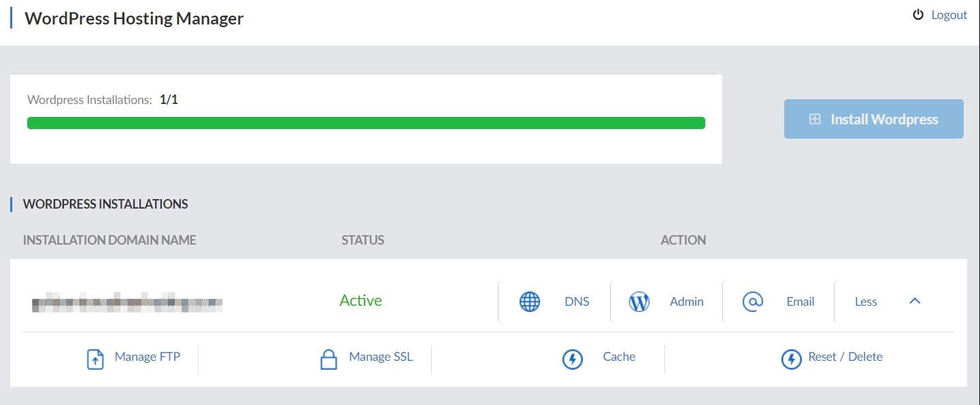Click the lightning Cache icon
This screenshot has height=405, width=980.
point(573,359)
